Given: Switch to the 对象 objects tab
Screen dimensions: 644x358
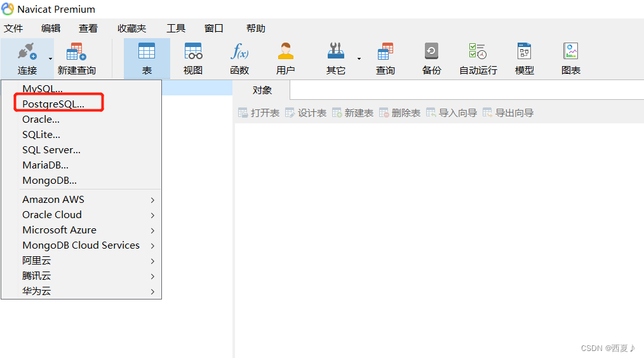Looking at the screenshot, I should tap(262, 90).
